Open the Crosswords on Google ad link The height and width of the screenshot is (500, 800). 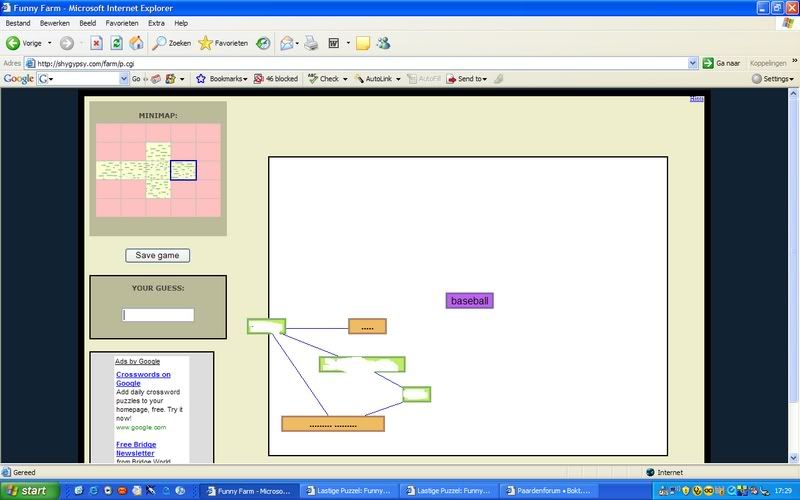click(143, 378)
